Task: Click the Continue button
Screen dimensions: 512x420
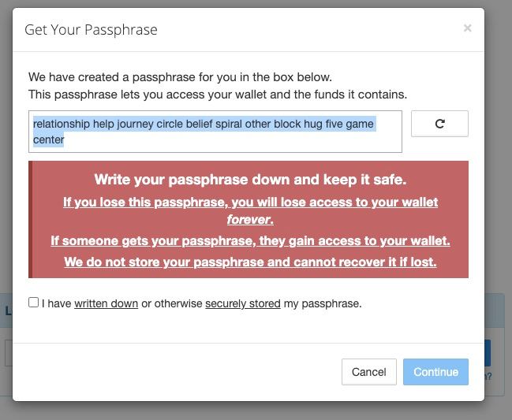Action: 435,372
